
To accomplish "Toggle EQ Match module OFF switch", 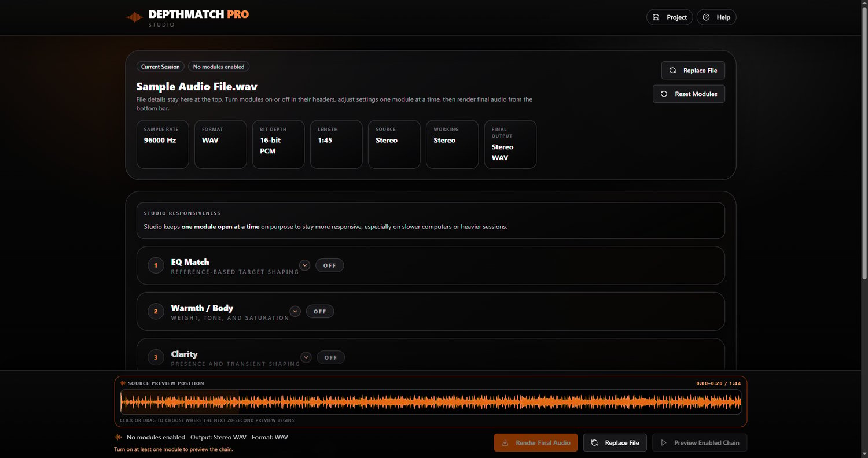I will (330, 265).
